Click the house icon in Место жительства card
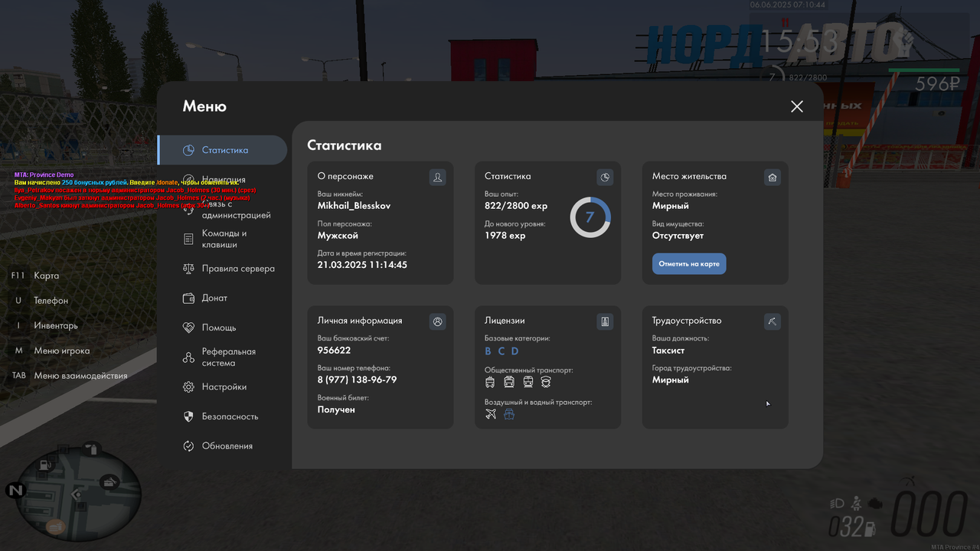The width and height of the screenshot is (980, 551). pos(773,178)
